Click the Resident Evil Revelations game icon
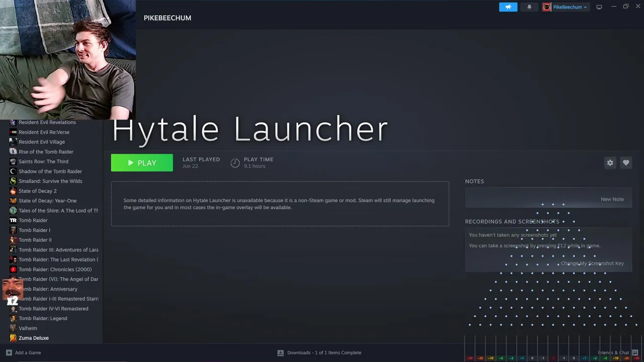 coord(13,122)
